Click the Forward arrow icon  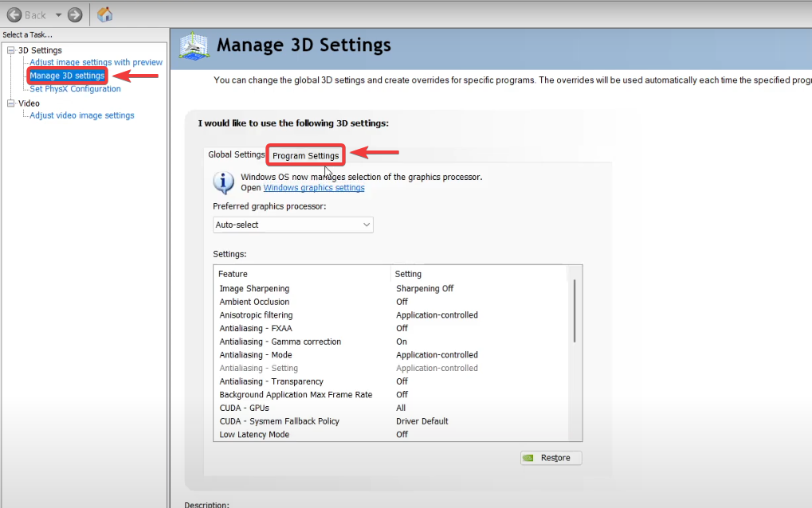coord(75,15)
